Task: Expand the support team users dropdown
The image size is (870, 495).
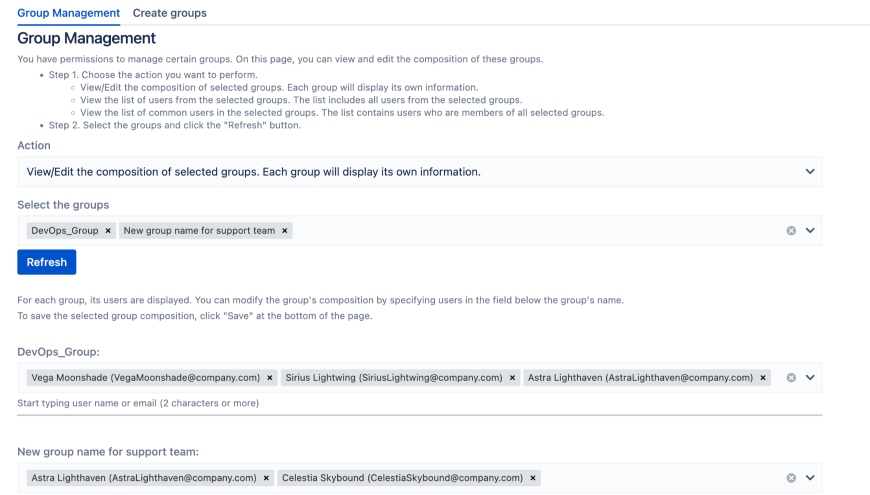Action: (x=810, y=478)
